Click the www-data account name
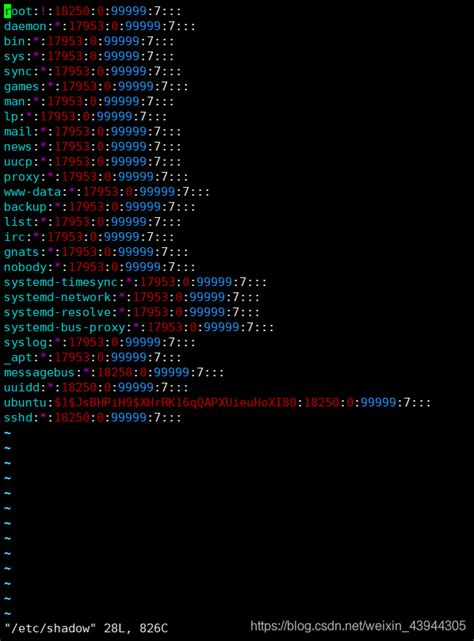Screen dimensions: 474x641 click(32, 192)
